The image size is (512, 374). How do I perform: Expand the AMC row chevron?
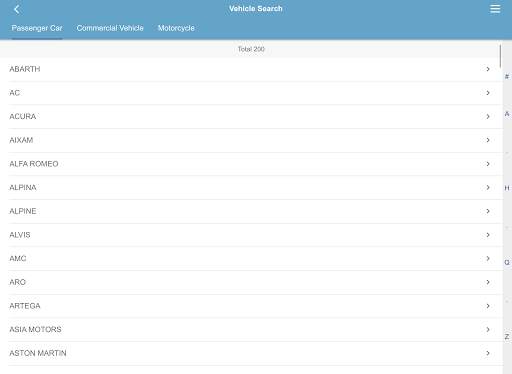tap(488, 258)
